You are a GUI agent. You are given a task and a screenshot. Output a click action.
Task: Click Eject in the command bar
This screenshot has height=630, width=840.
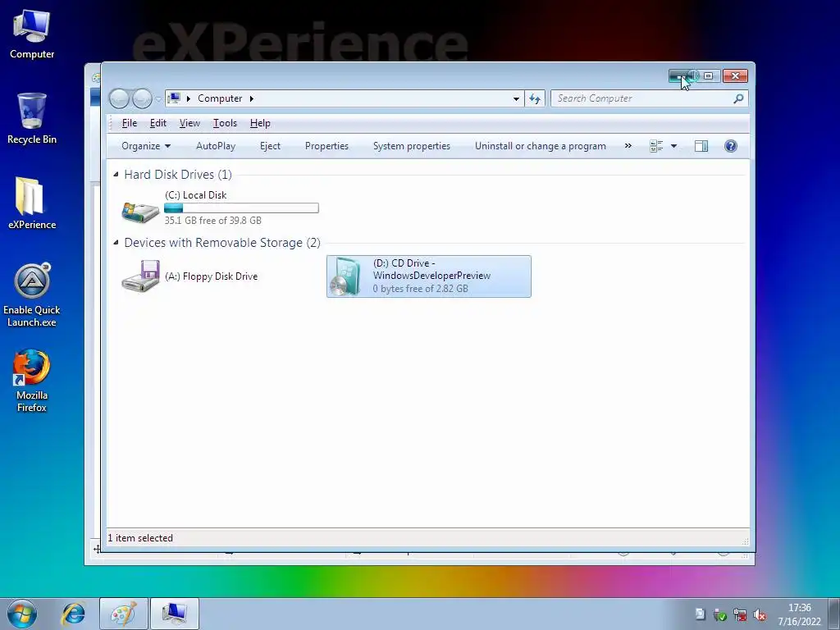tap(270, 146)
